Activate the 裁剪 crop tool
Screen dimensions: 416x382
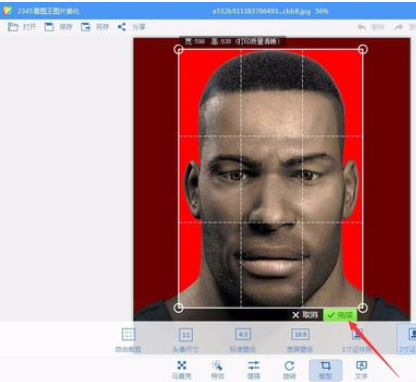tap(325, 370)
